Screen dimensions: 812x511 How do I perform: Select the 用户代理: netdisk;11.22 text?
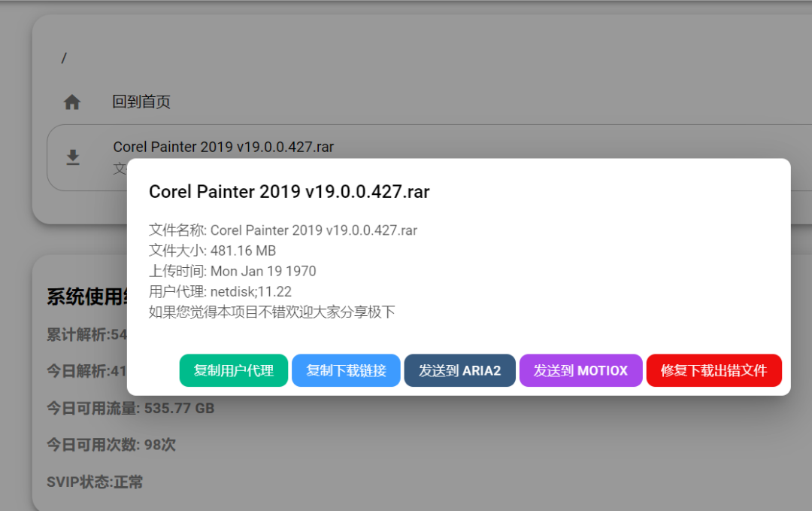(220, 292)
